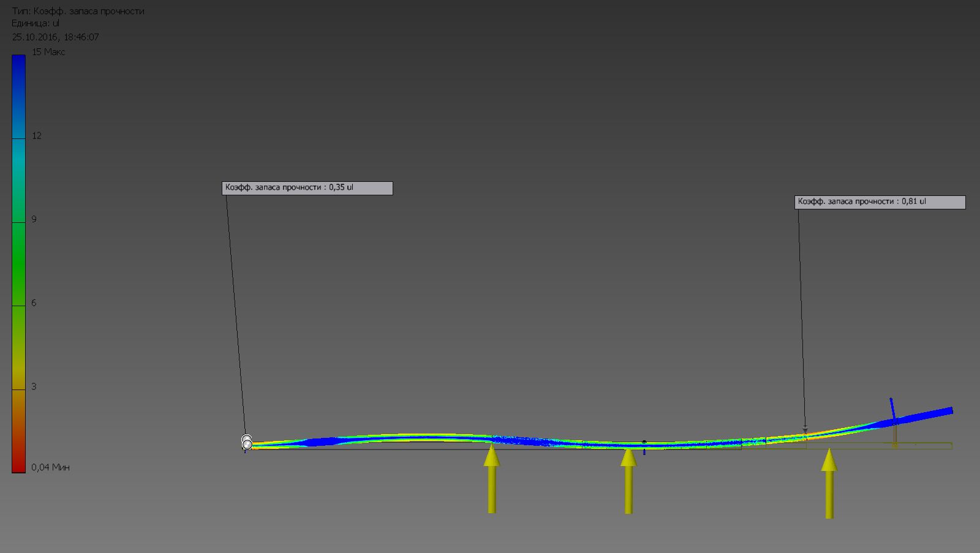Image resolution: width=980 pixels, height=553 pixels.
Task: Click the leftmost yellow force arrow
Action: pos(491,481)
